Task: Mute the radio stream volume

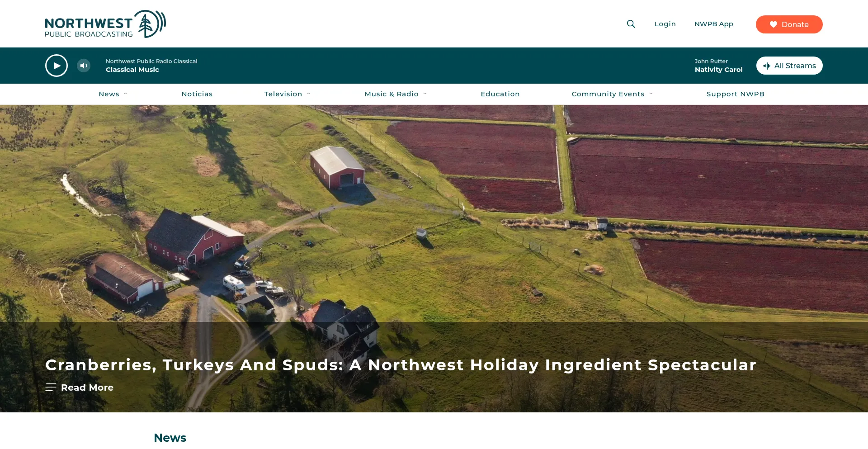Action: 84,66
